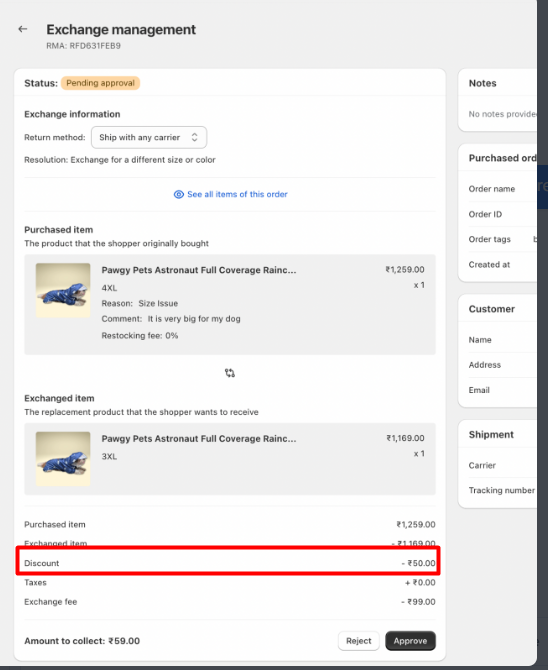
Task: Click the eye icon beside See all items
Action: 179,194
